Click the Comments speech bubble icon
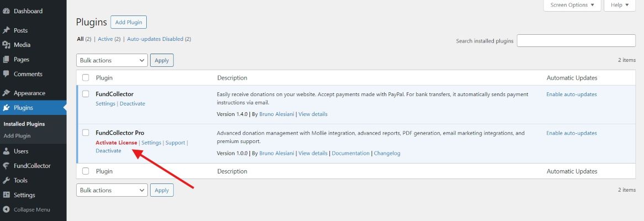The image size is (644, 221). (7, 74)
